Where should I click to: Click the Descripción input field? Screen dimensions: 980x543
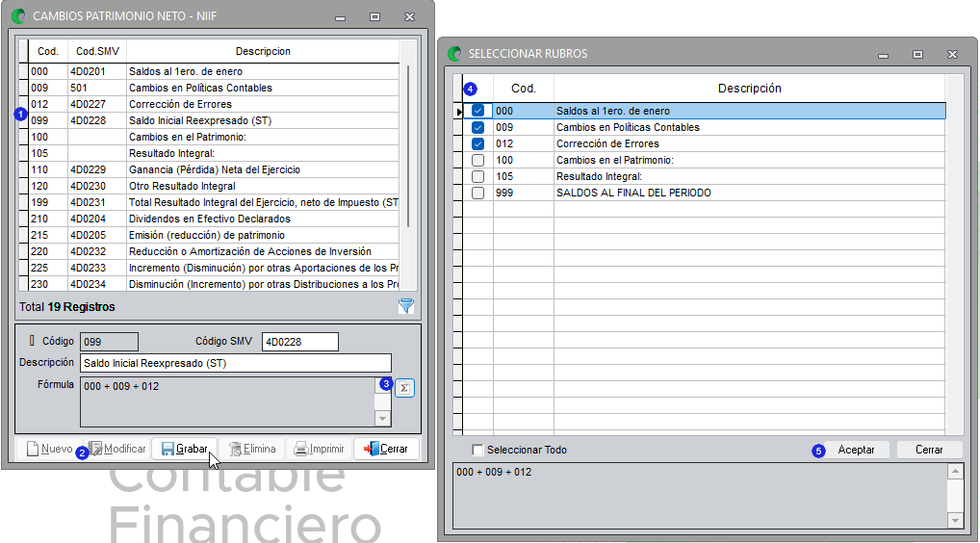click(236, 363)
